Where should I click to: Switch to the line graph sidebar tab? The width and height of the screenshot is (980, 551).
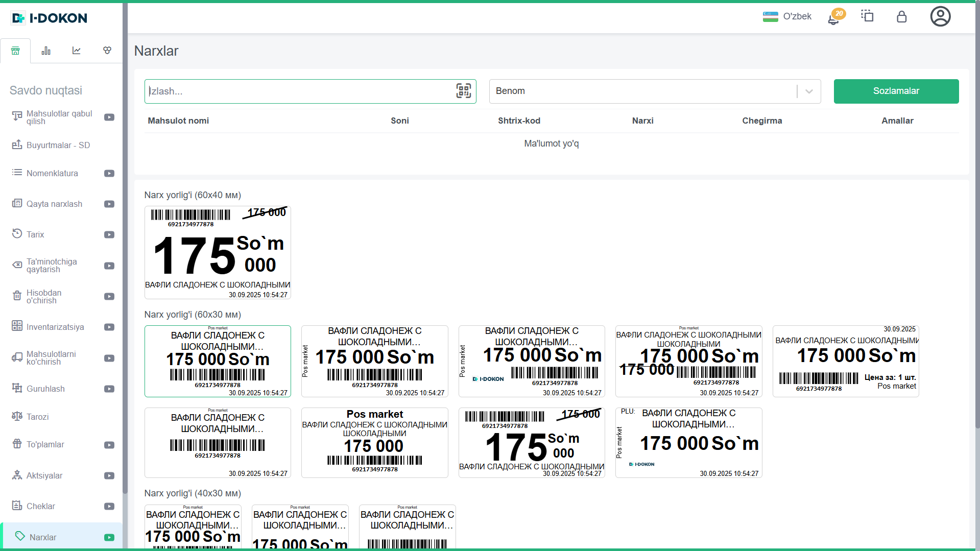pyautogui.click(x=77, y=51)
